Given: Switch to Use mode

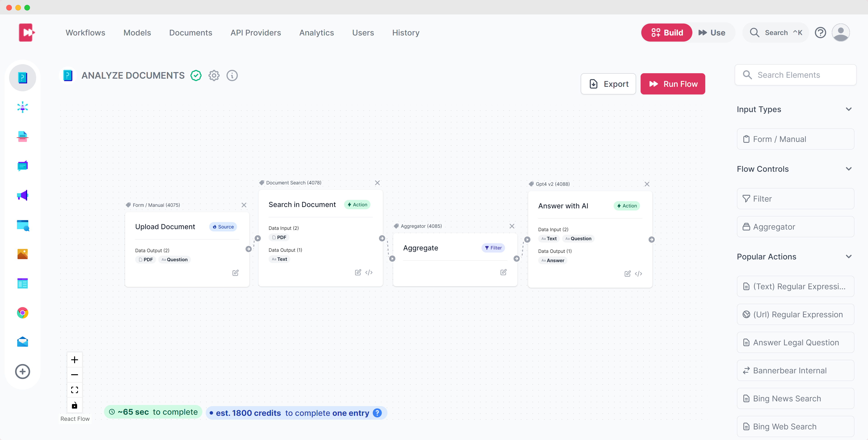Looking at the screenshot, I should tap(712, 33).
